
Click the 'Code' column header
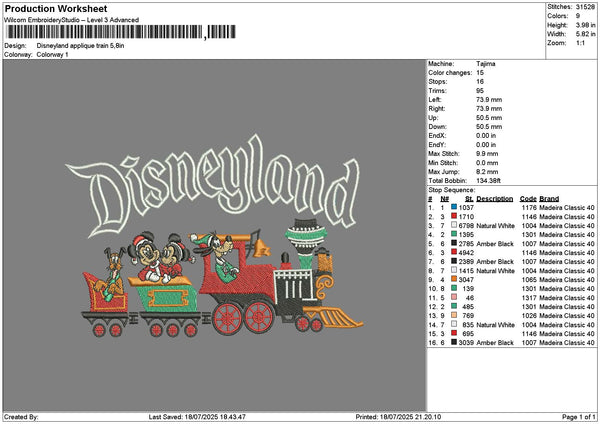(528, 199)
